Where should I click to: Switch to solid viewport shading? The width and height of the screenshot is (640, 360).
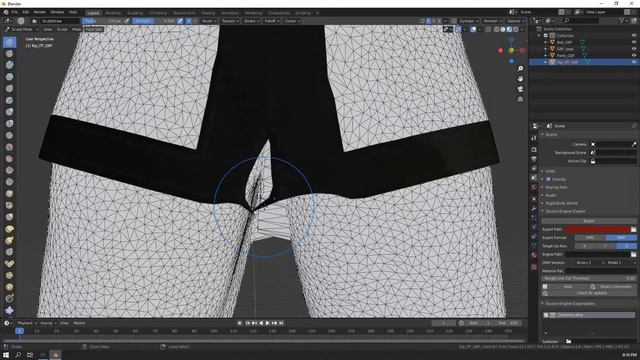[x=503, y=29]
